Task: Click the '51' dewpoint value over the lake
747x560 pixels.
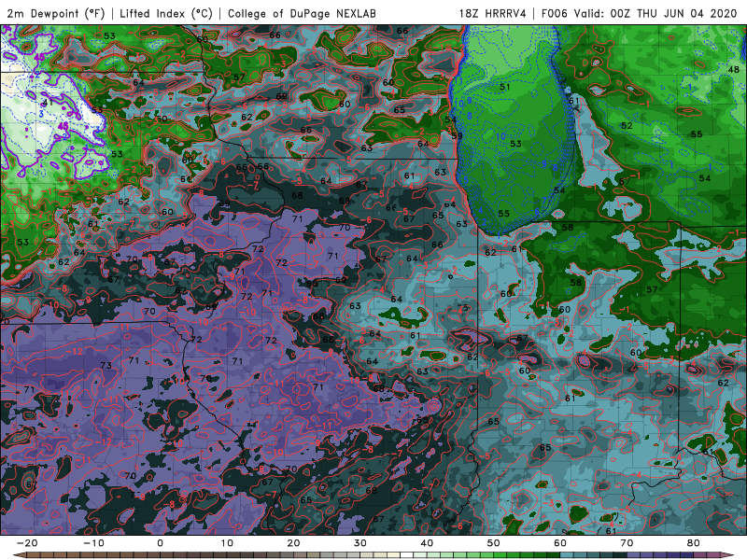Action: [x=505, y=87]
